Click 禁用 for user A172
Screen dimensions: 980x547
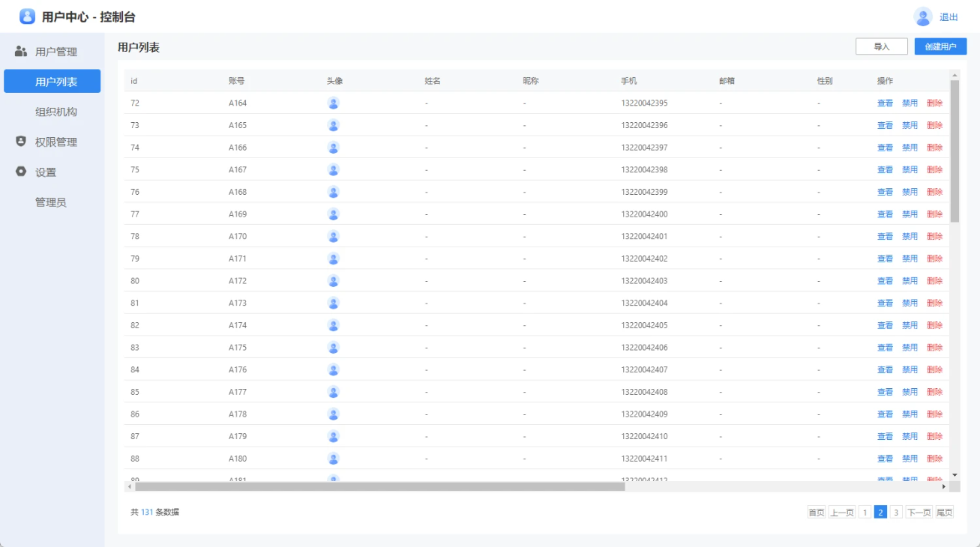[x=910, y=281]
